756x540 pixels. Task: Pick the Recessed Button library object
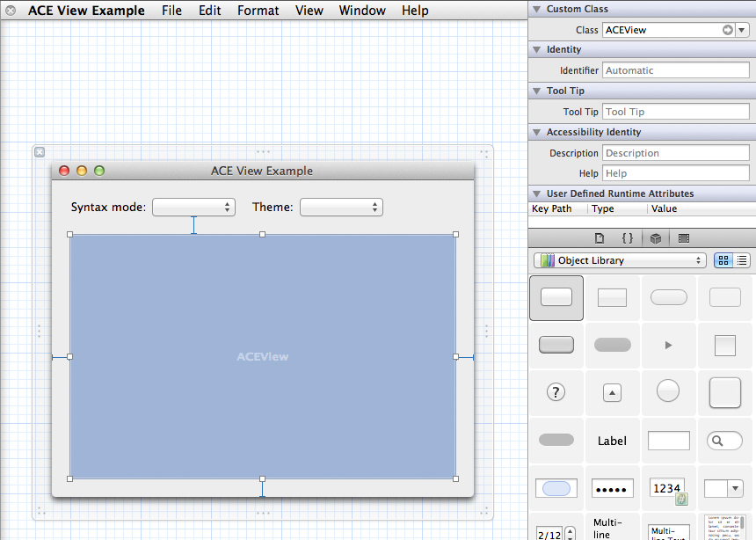pyautogui.click(x=612, y=345)
